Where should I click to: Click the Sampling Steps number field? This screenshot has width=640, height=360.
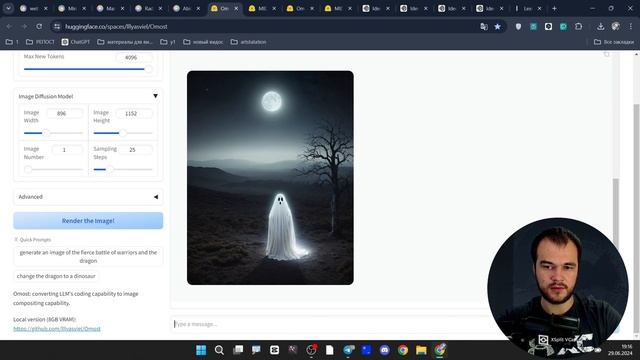(136, 150)
